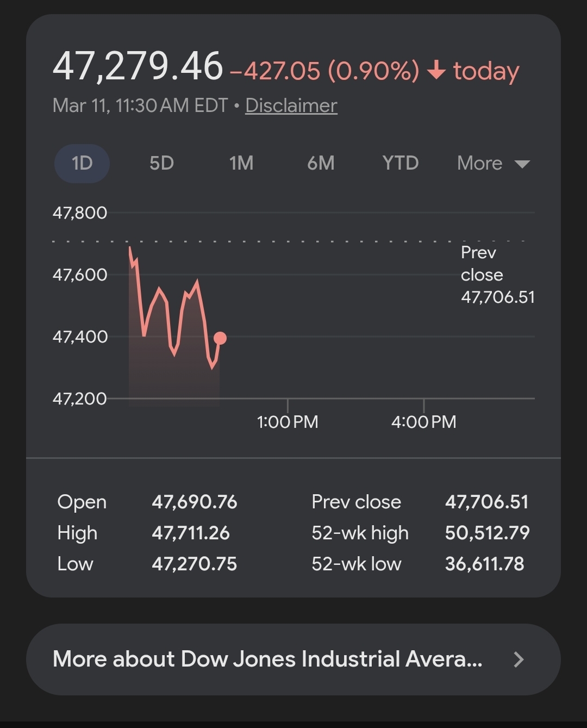Image resolution: width=587 pixels, height=728 pixels.
Task: Select the 1D time range tab
Action: [x=82, y=163]
